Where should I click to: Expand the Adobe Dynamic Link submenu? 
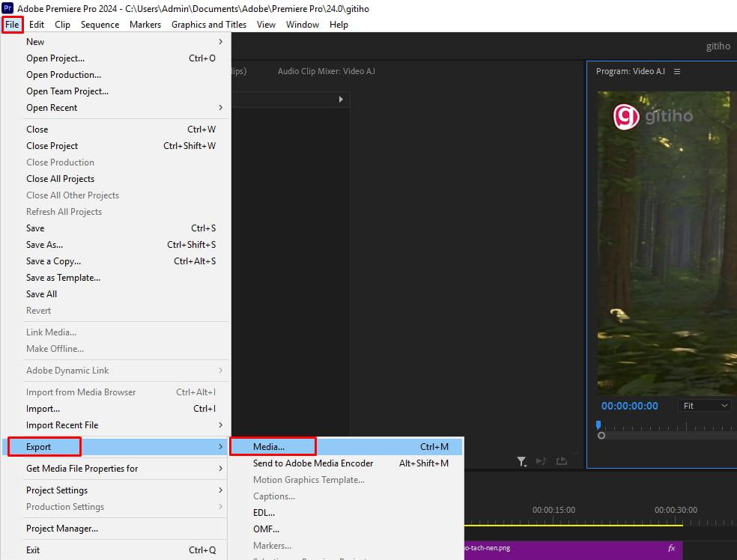(66, 370)
